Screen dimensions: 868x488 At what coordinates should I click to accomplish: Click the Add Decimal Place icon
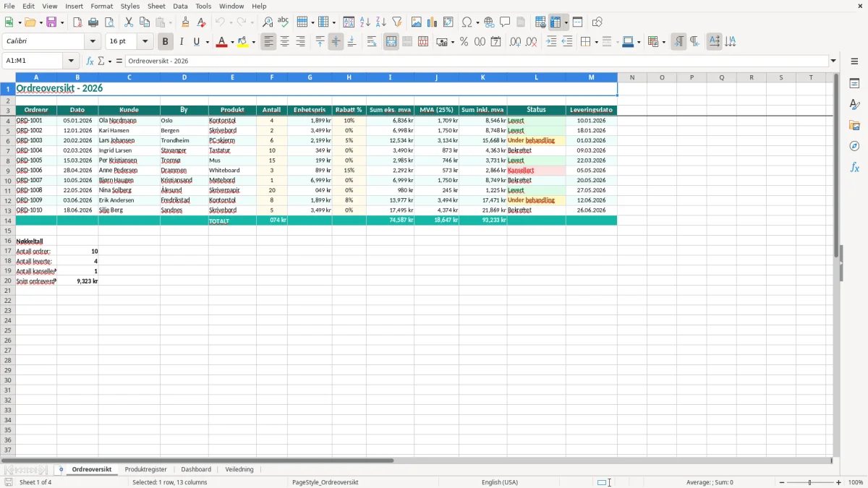(x=515, y=42)
